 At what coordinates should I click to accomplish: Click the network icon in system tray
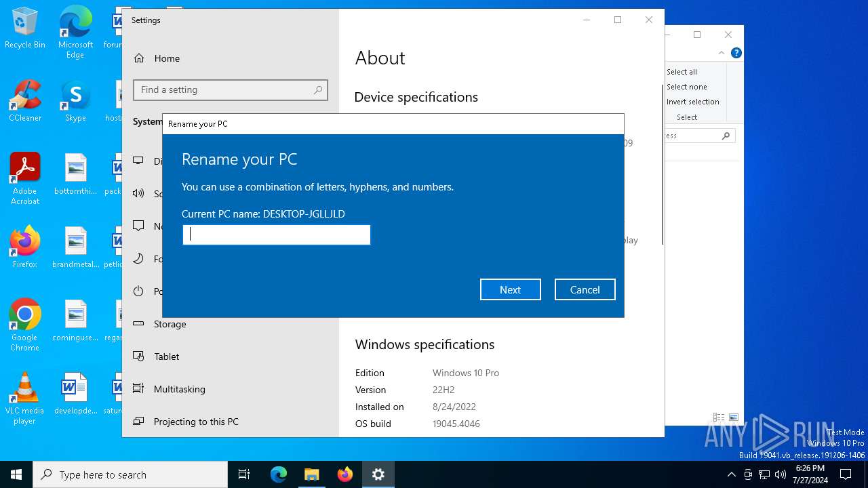(764, 474)
